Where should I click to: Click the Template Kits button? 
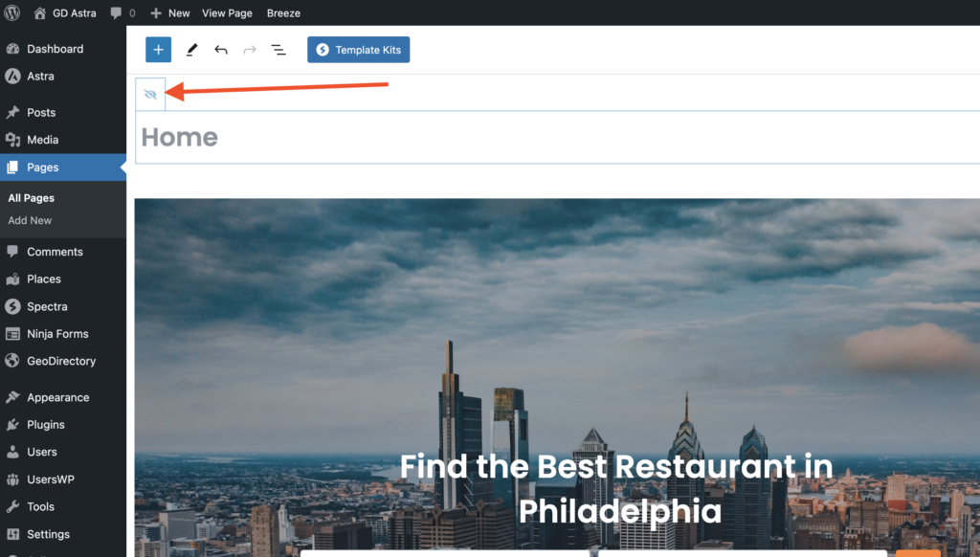358,49
